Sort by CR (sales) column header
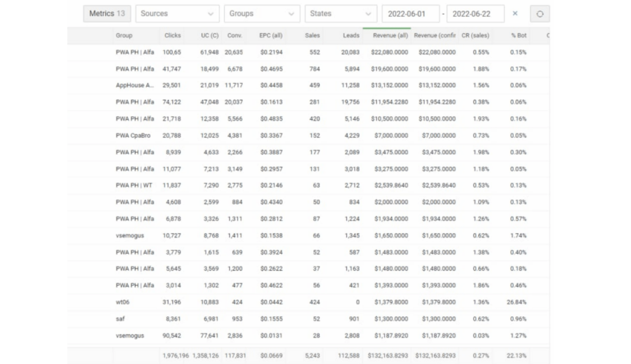Viewport: 631px width, 364px height. 475,36
